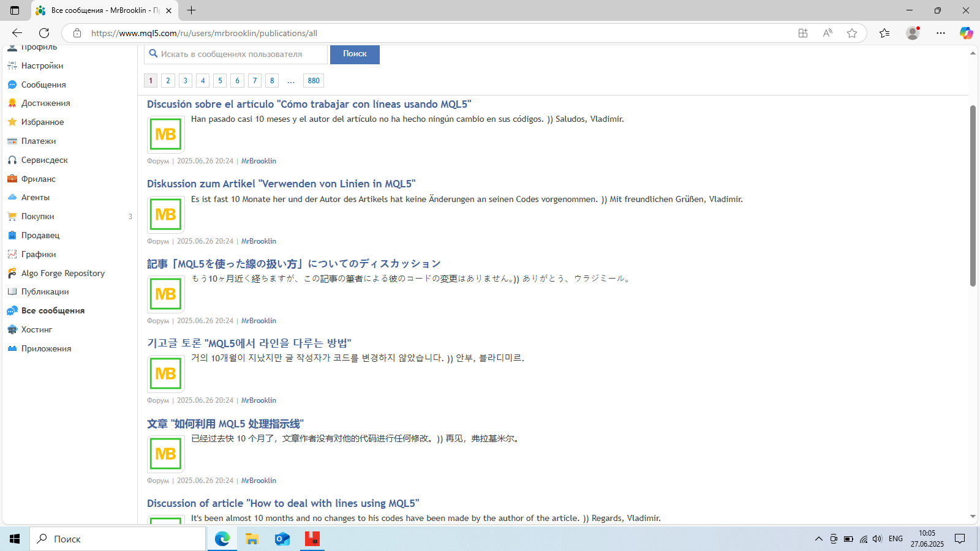Open the Приложения apps icon

12,348
